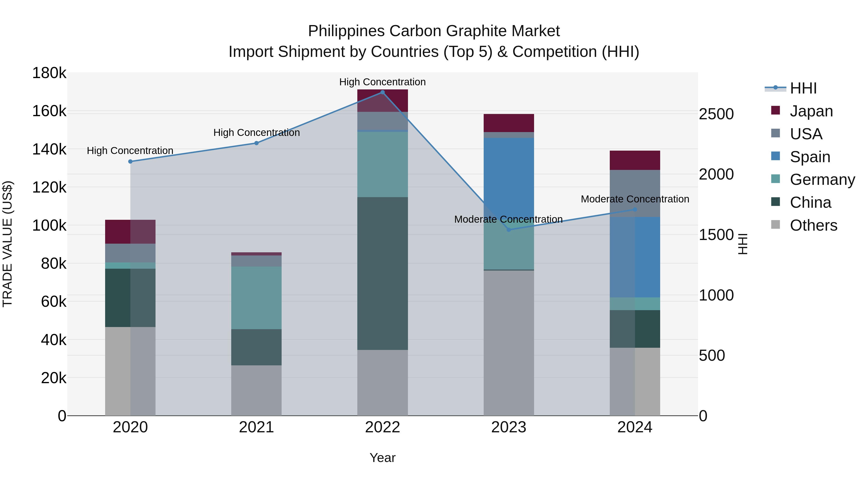Image resolution: width=868 pixels, height=488 pixels.
Task: Toggle the USA legend entry
Action: pyautogui.click(x=797, y=134)
